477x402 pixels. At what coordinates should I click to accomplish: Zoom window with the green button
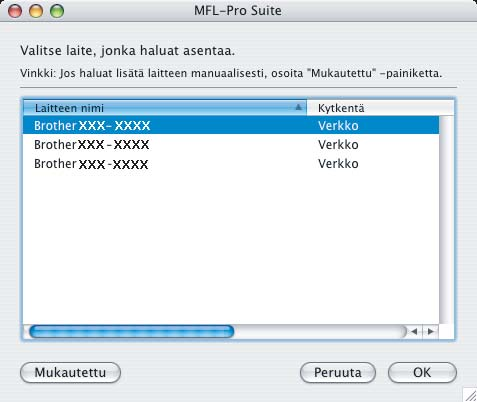(57, 11)
